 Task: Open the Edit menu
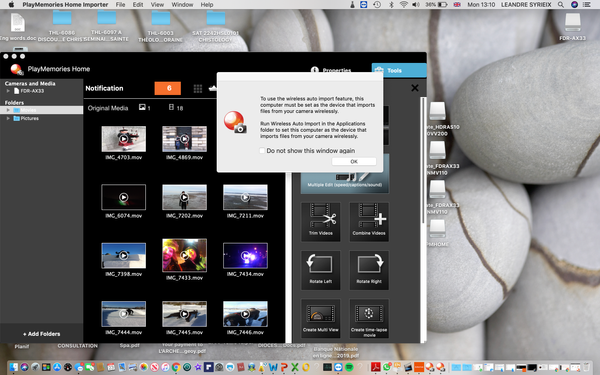coord(138,5)
